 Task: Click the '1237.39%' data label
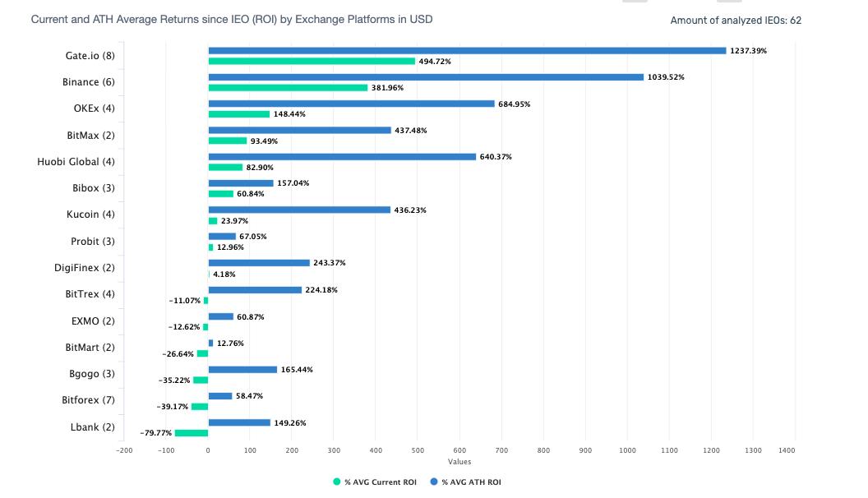749,51
